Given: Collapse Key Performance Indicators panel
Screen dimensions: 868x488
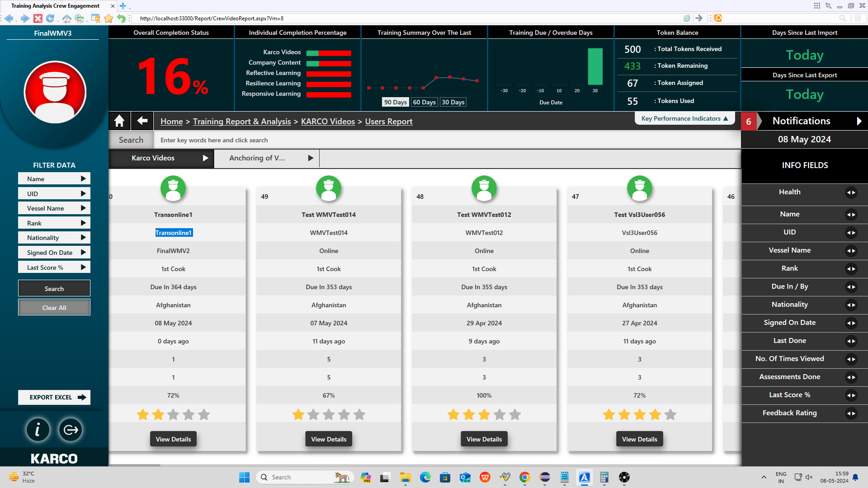Looking at the screenshot, I should click(x=684, y=118).
